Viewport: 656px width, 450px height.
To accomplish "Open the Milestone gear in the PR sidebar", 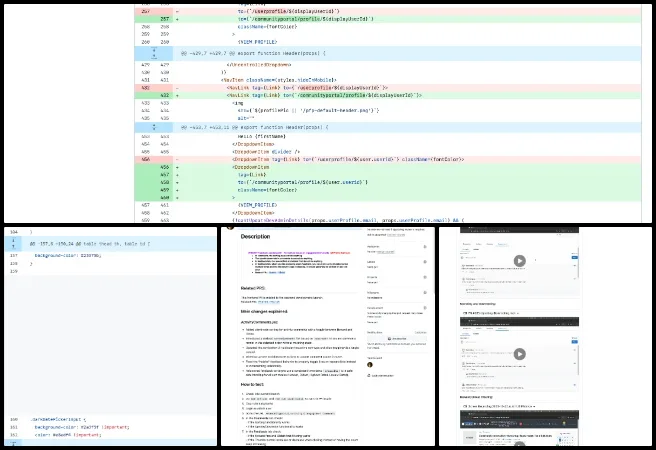I will 425,292.
